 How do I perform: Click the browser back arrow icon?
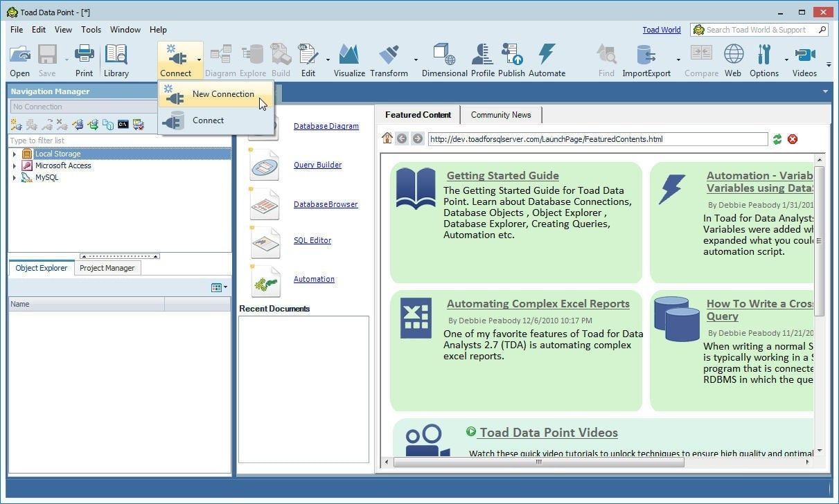click(402, 138)
